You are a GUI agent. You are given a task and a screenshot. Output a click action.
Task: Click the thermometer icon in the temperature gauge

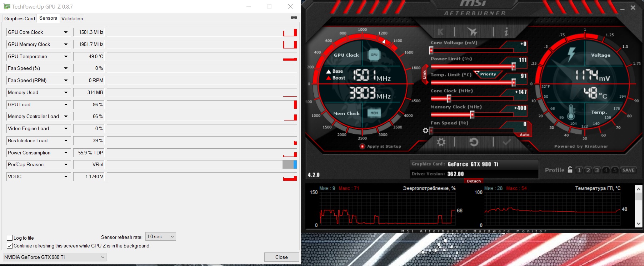coord(571,112)
